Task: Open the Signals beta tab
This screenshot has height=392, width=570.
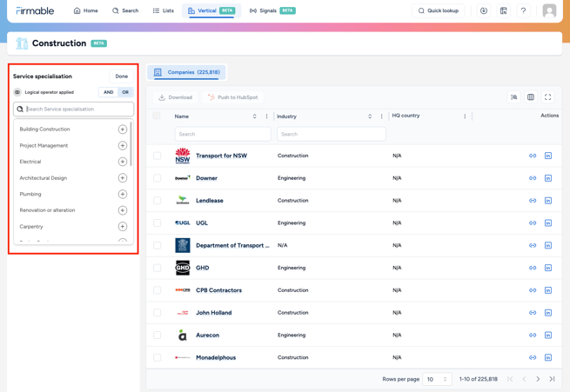Action: (x=272, y=11)
